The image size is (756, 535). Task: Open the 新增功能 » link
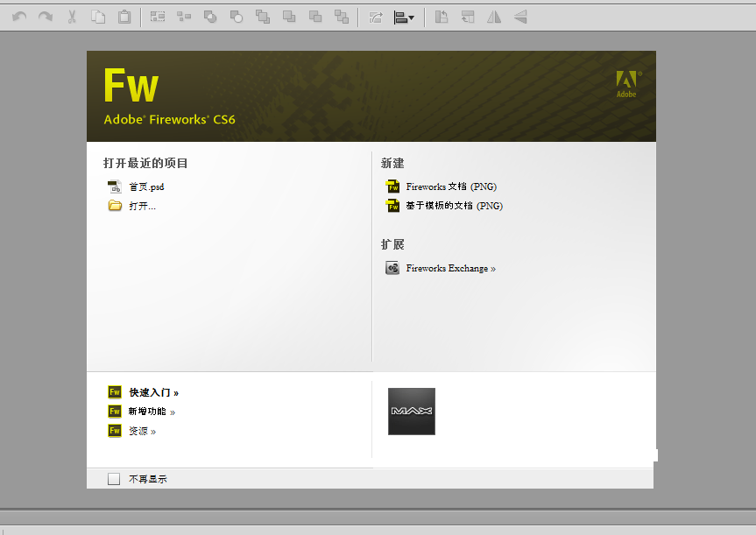pyautogui.click(x=152, y=412)
